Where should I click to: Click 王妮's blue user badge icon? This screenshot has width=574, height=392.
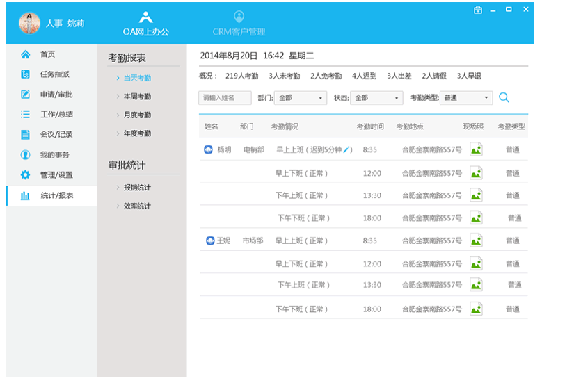(x=210, y=240)
